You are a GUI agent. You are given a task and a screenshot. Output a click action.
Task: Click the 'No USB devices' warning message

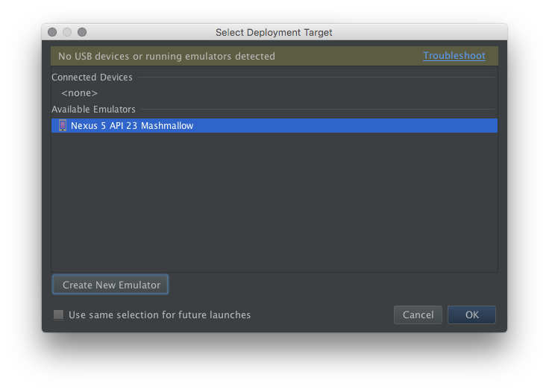[x=166, y=56]
